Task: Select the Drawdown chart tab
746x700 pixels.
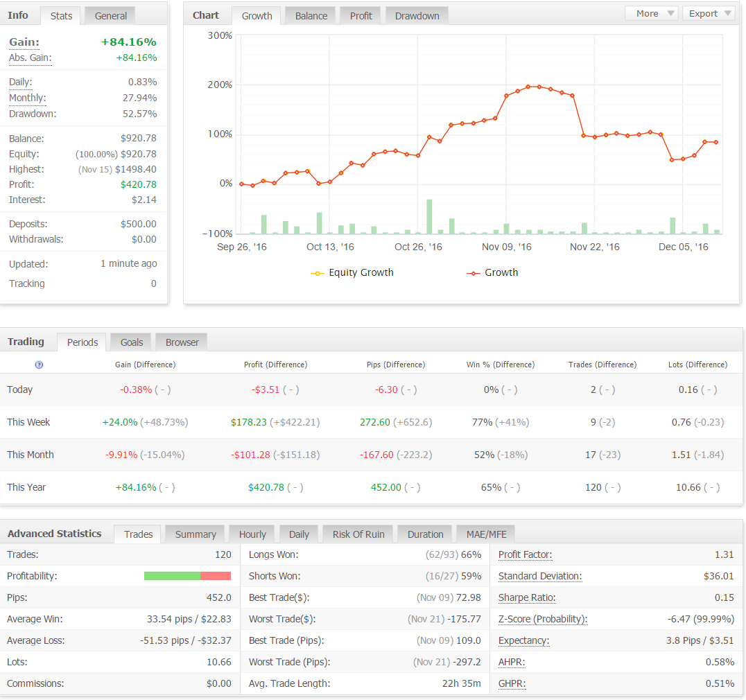Action: coord(417,16)
